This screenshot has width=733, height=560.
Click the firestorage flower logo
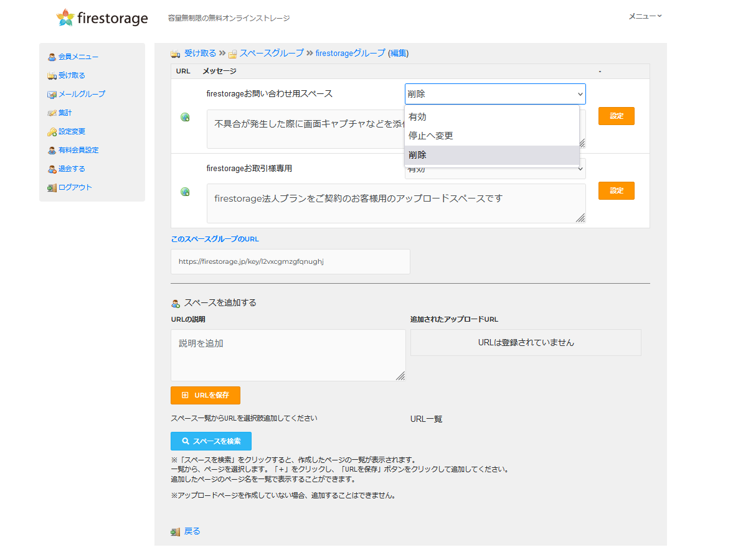pyautogui.click(x=65, y=18)
